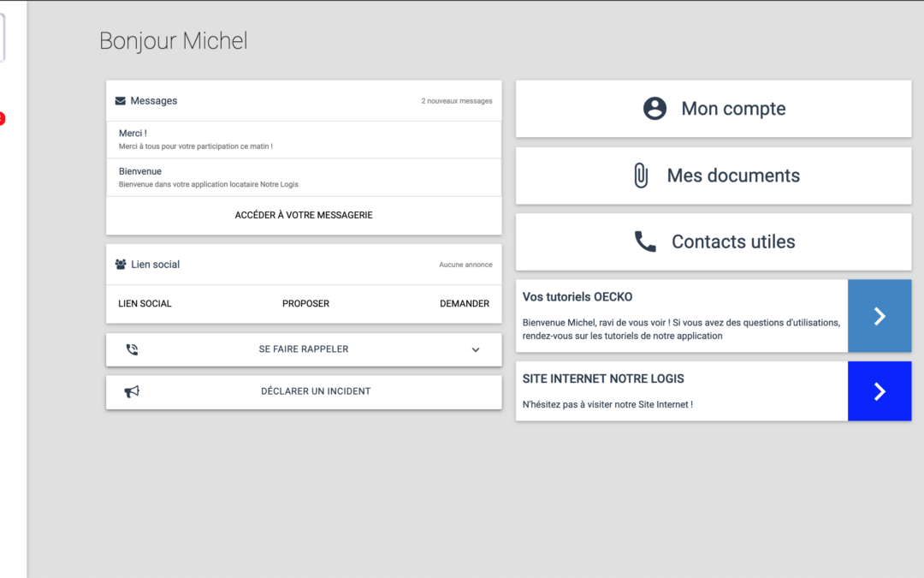This screenshot has height=578, width=924.
Task: Click the DEMANDER button
Action: pos(465,304)
